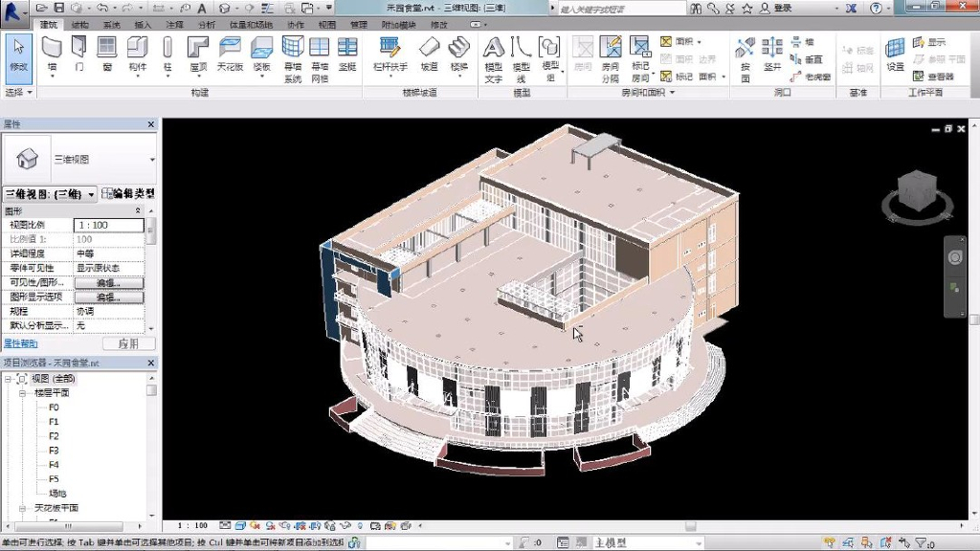The image size is (980, 551).
Task: Select the 栏杆扶手 railing tool
Action: [x=390, y=55]
